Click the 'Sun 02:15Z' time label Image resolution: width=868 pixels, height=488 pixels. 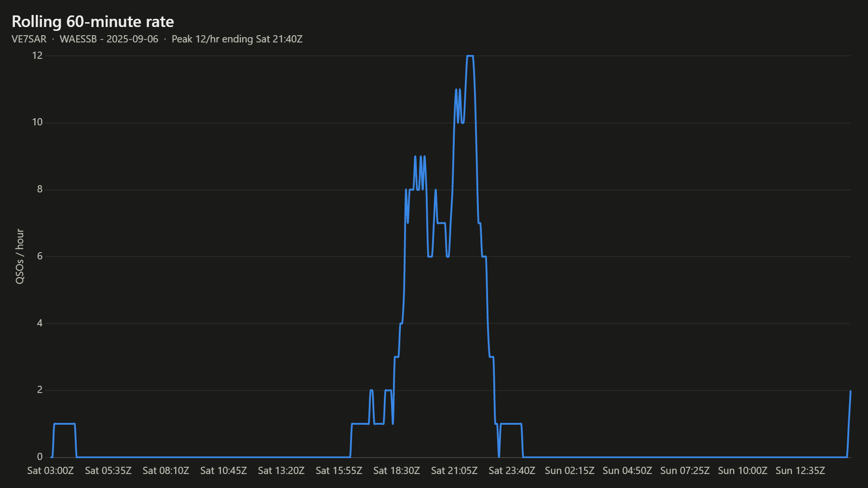[x=570, y=471]
